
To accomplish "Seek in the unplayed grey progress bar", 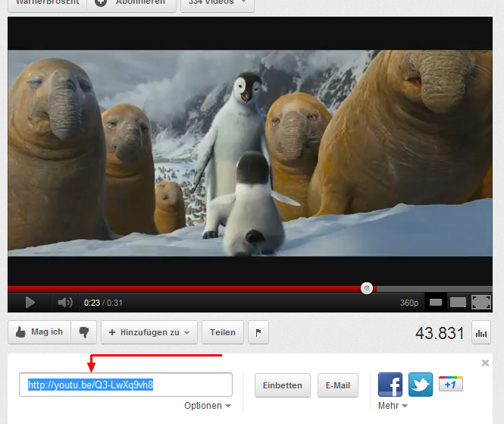I will 434,288.
